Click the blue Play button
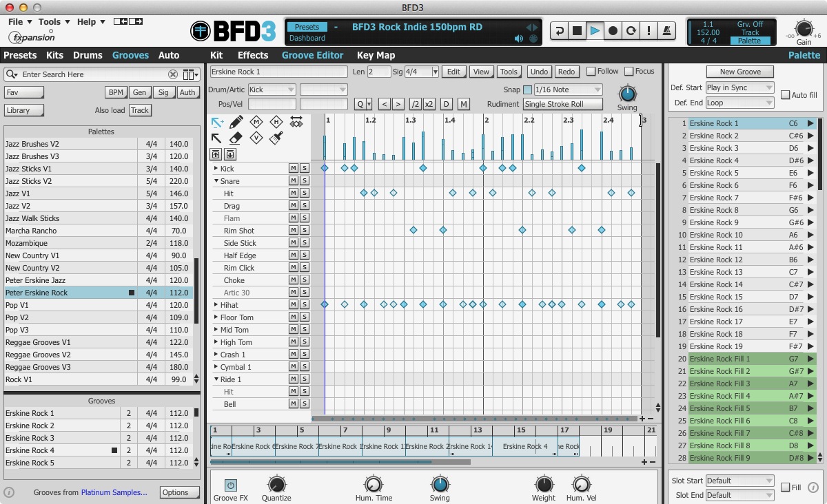This screenshot has width=827, height=504. point(595,31)
